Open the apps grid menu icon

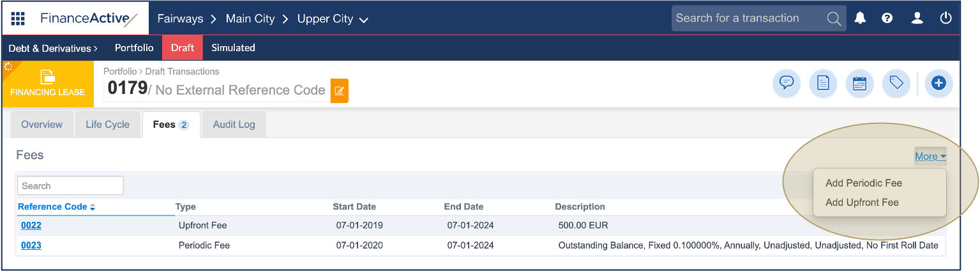[18, 18]
